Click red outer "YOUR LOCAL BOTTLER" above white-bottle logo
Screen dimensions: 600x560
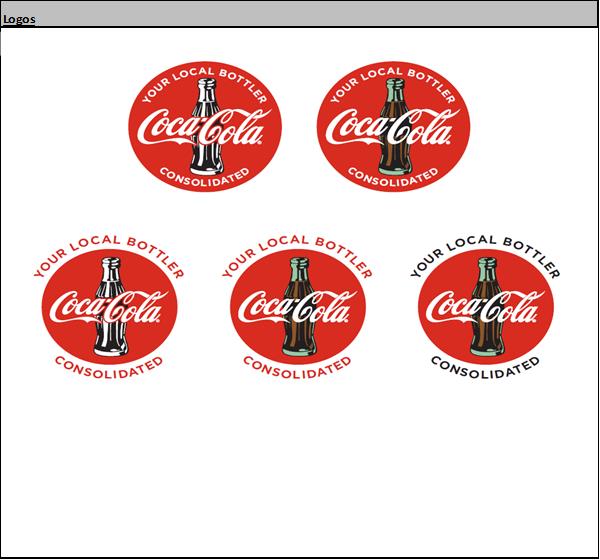tap(108, 247)
